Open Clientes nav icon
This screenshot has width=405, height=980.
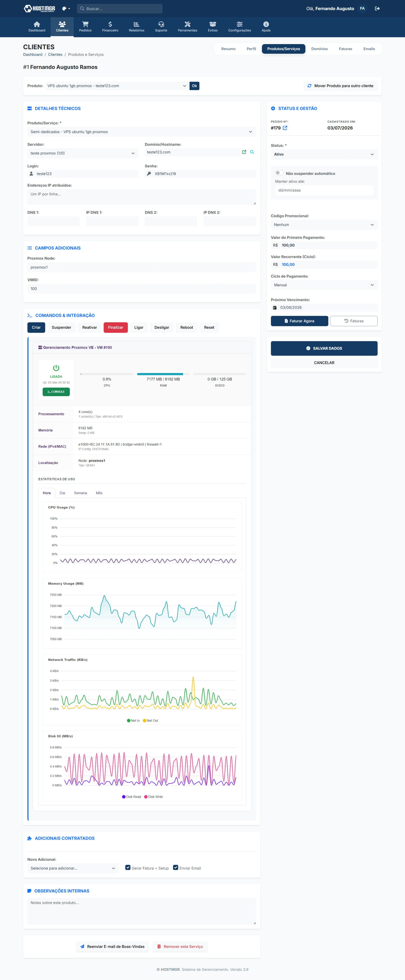click(x=62, y=24)
